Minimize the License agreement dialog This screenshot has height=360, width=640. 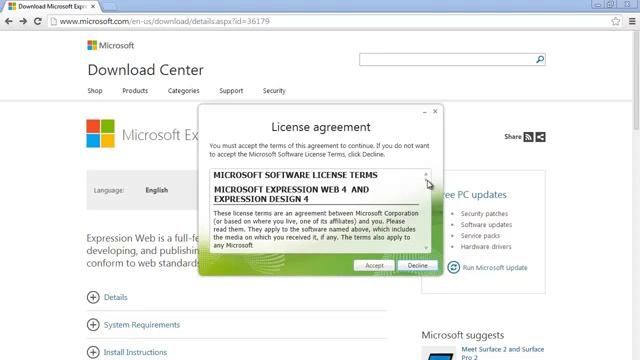point(425,111)
